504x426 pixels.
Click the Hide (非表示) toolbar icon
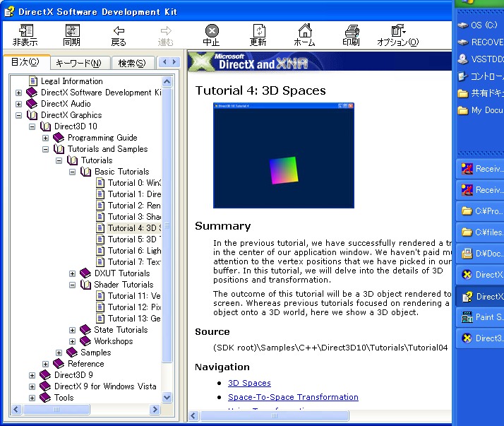25,35
